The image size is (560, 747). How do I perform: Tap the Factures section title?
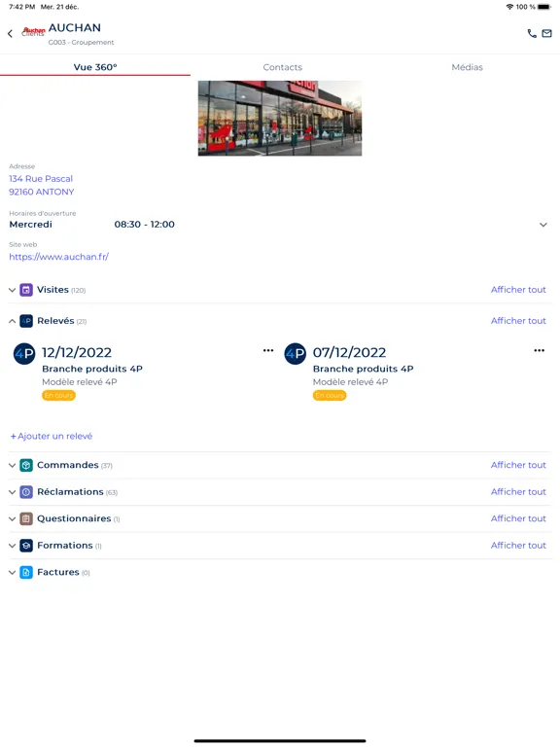pyautogui.click(x=58, y=572)
